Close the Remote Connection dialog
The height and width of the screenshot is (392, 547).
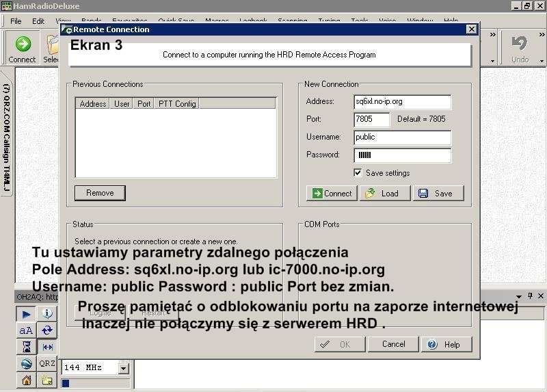(471, 29)
